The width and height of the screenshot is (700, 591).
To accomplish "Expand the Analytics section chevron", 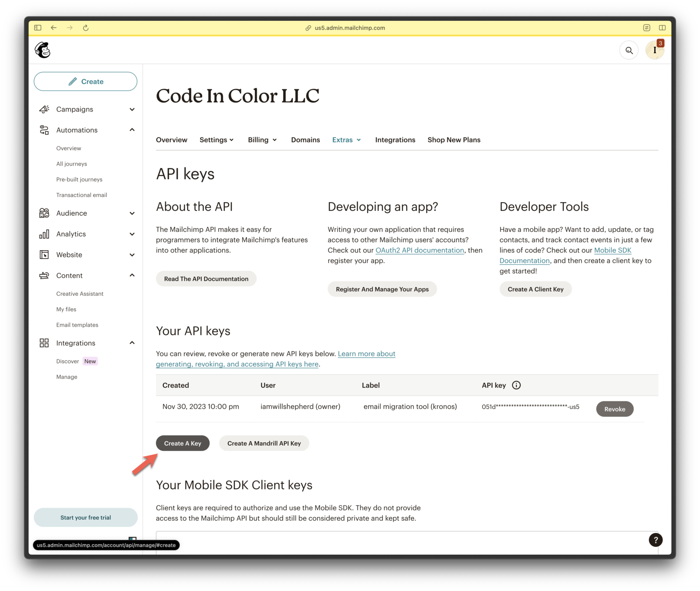I will [132, 234].
